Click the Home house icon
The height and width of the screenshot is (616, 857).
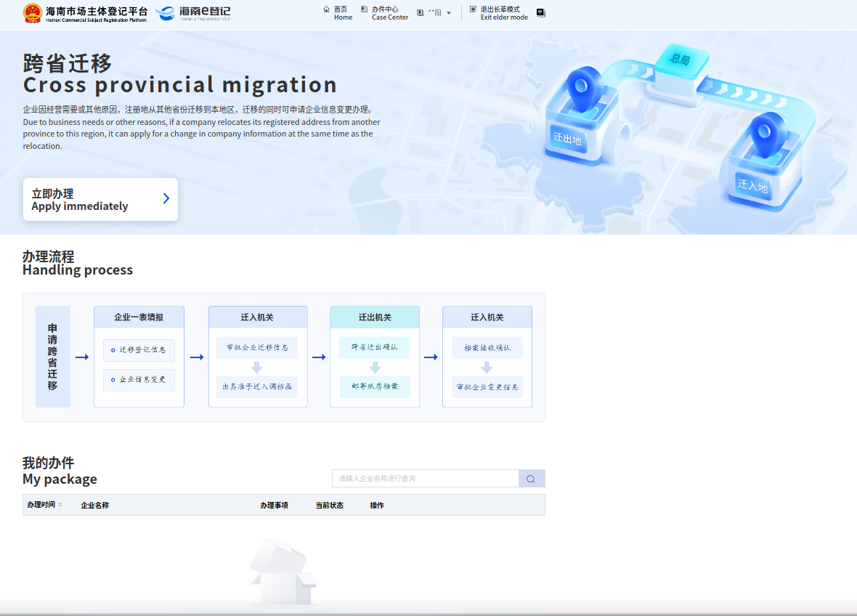coord(326,9)
